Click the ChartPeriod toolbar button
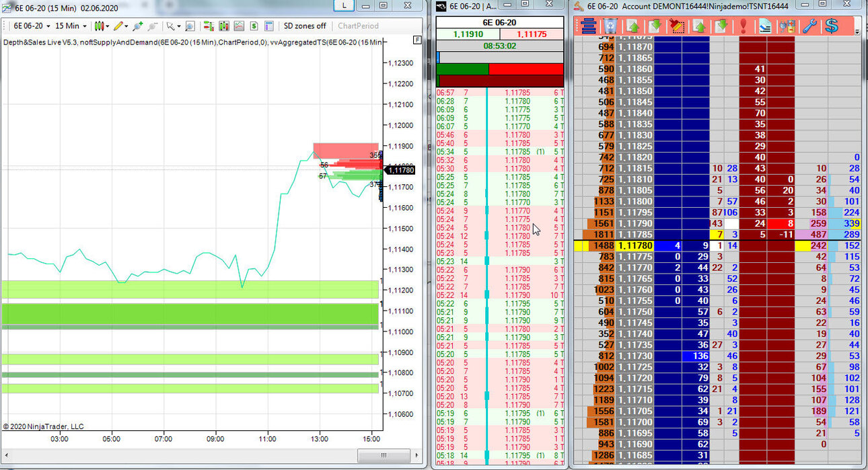Image resolution: width=868 pixels, height=470 pixels. pos(358,26)
